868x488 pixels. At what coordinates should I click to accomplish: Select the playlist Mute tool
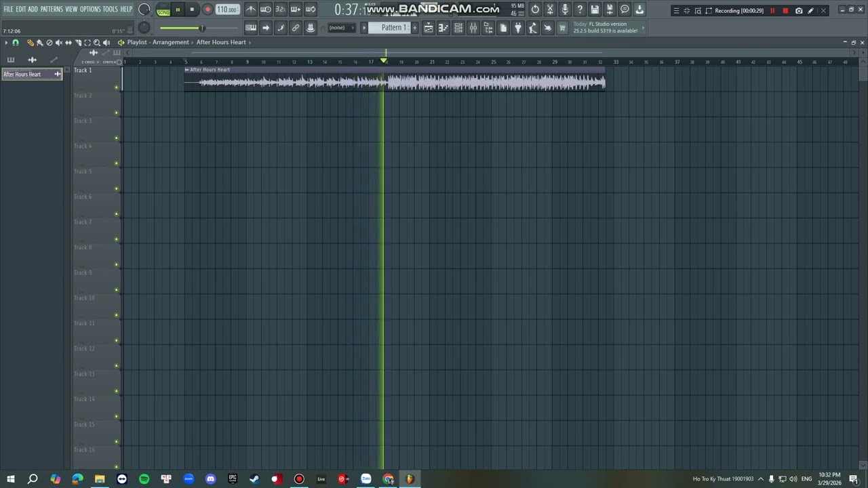point(59,43)
